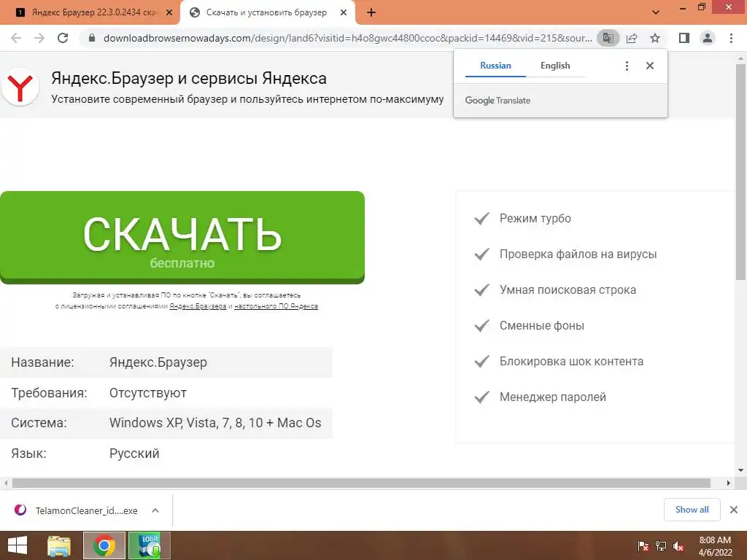This screenshot has height=560, width=747.
Task: Open the Chrome profile avatar
Action: coord(708,38)
